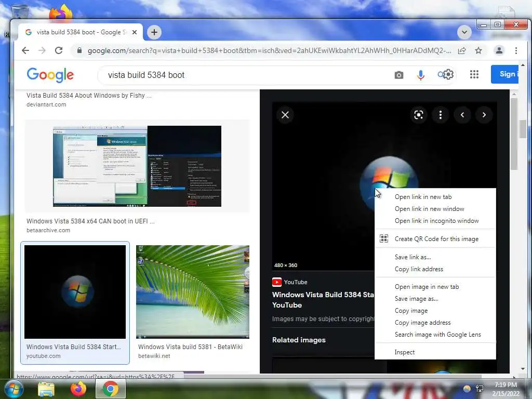The width and height of the screenshot is (532, 399).
Task: Select Open link in incognito window
Action: 435,220
